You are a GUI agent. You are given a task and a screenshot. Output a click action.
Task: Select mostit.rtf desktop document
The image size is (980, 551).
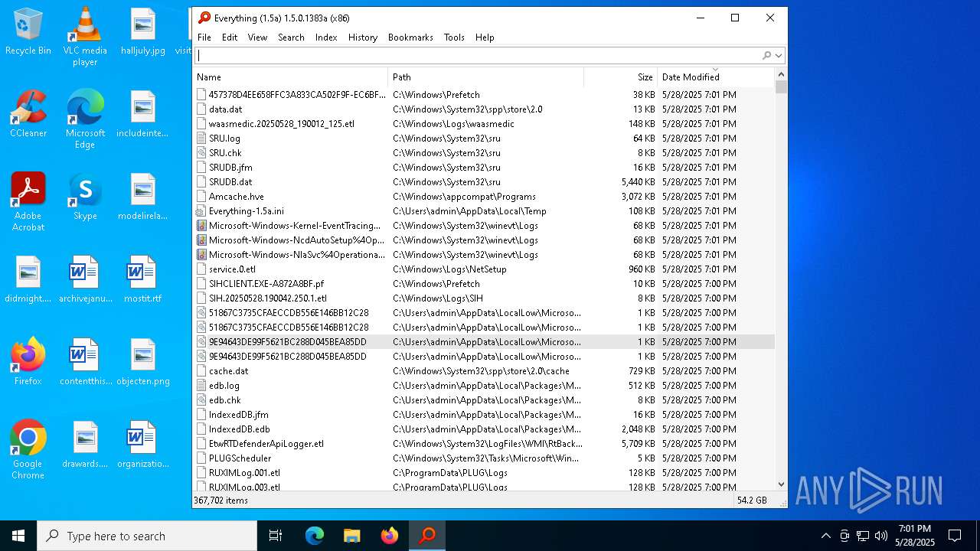(142, 280)
